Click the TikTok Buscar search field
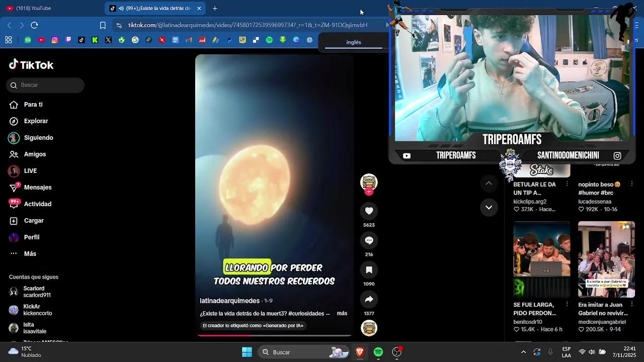Viewport: 644px width, 362px height. pyautogui.click(x=45, y=85)
